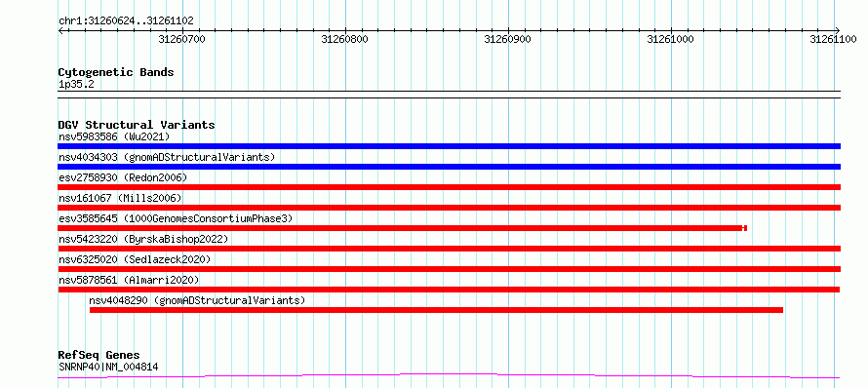Open the esv2758930 (Redon2006) label

(123, 177)
